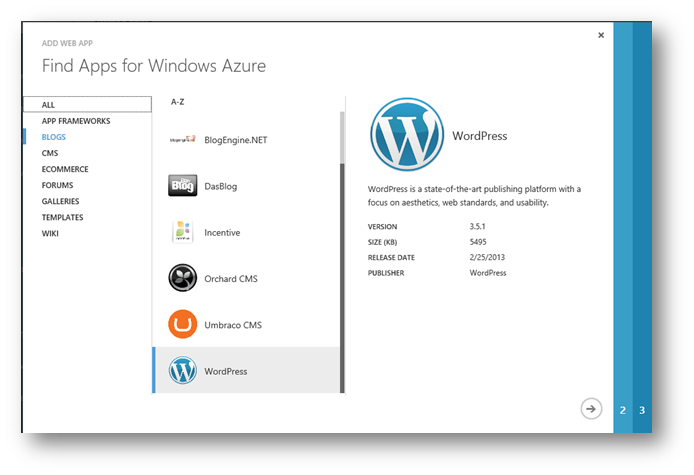Click the large WordPress logo in details pane
The width and height of the screenshot is (694, 475).
coord(407,135)
